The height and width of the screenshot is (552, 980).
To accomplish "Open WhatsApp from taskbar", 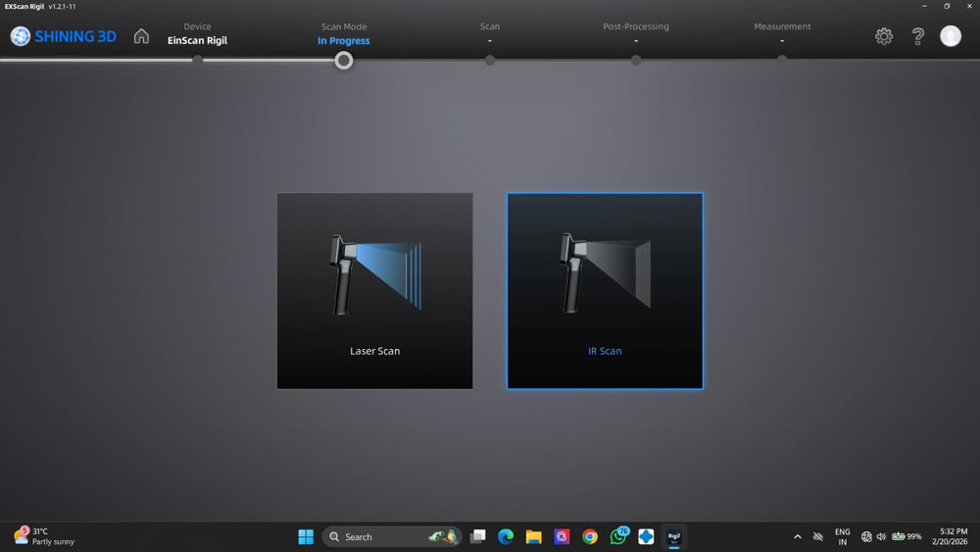I will pos(618,535).
